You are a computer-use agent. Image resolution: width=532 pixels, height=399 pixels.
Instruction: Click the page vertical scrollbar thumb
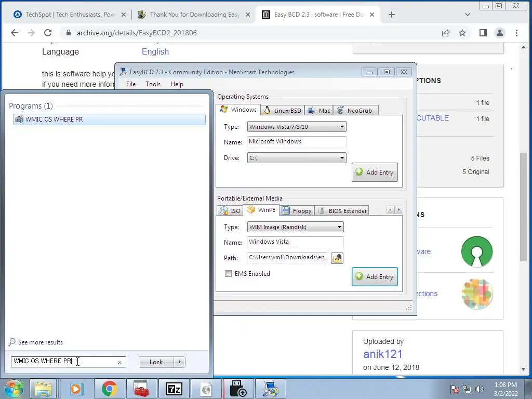pos(523,207)
